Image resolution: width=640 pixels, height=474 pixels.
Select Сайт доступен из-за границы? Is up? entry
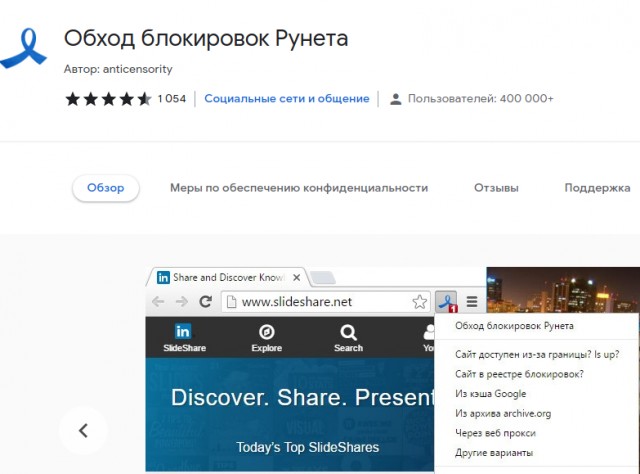coord(537,354)
